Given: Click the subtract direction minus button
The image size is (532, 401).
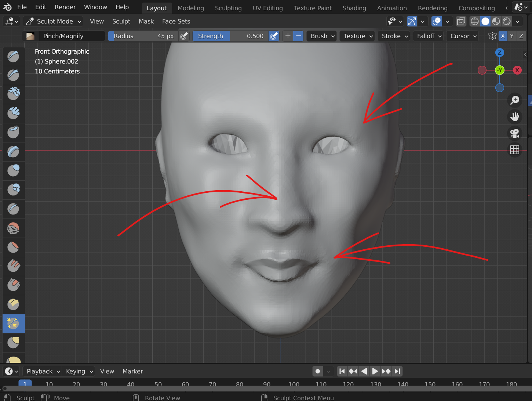Looking at the screenshot, I should pos(299,36).
